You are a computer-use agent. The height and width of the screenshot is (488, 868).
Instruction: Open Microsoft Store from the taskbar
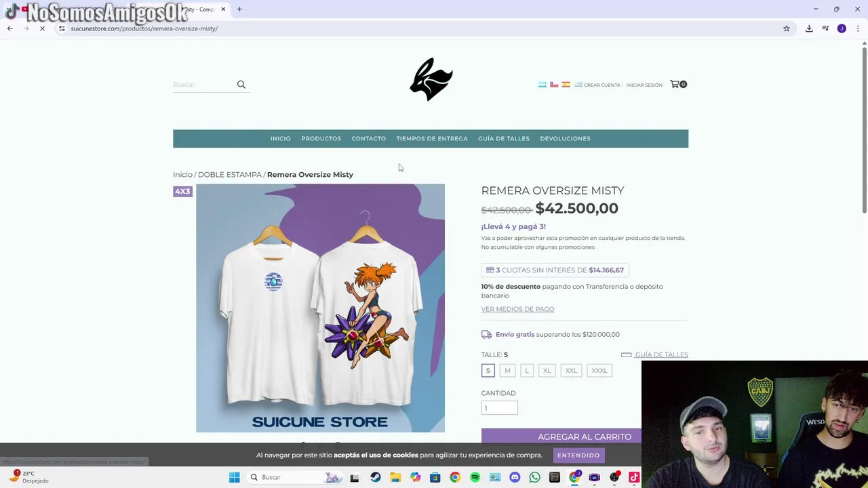click(x=435, y=477)
